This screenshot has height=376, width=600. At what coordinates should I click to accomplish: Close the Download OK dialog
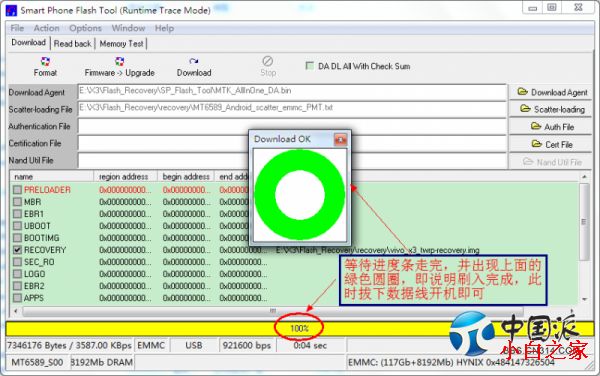(x=340, y=140)
